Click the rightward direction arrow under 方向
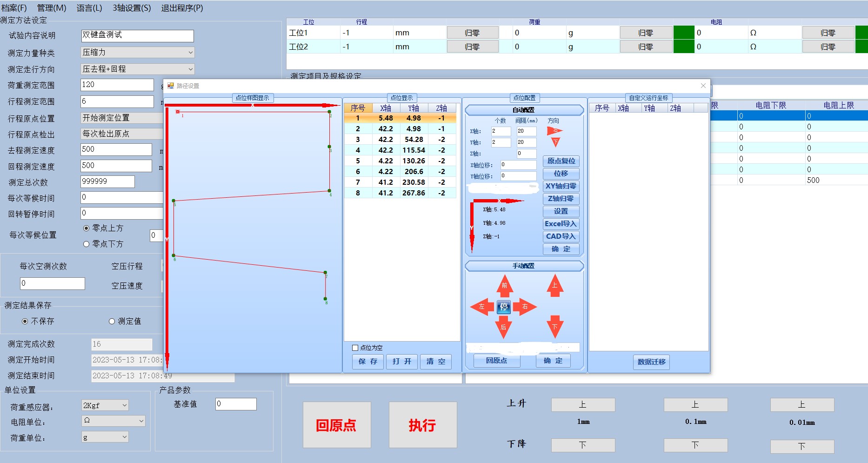868x463 pixels. [555, 131]
